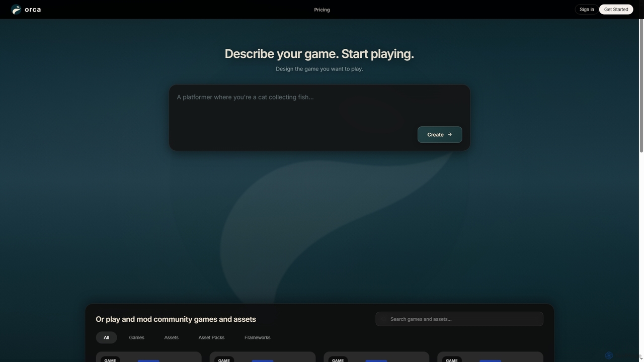
Task: Click the Sign in button
Action: (587, 10)
